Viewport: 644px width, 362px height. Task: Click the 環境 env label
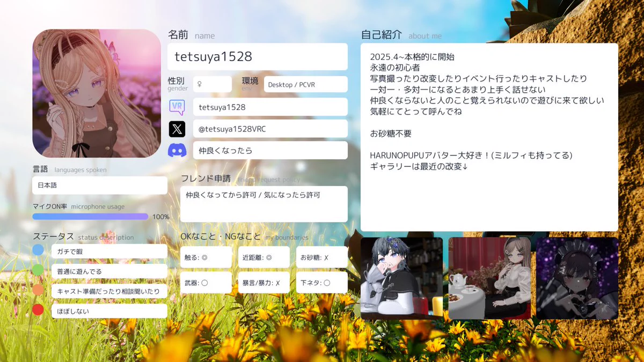(250, 82)
